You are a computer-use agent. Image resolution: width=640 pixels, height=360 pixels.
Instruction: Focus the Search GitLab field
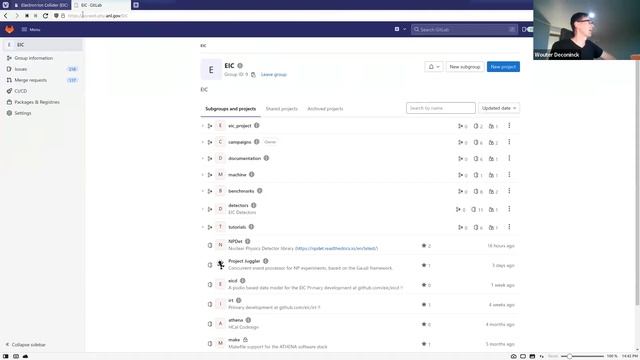click(464, 29)
